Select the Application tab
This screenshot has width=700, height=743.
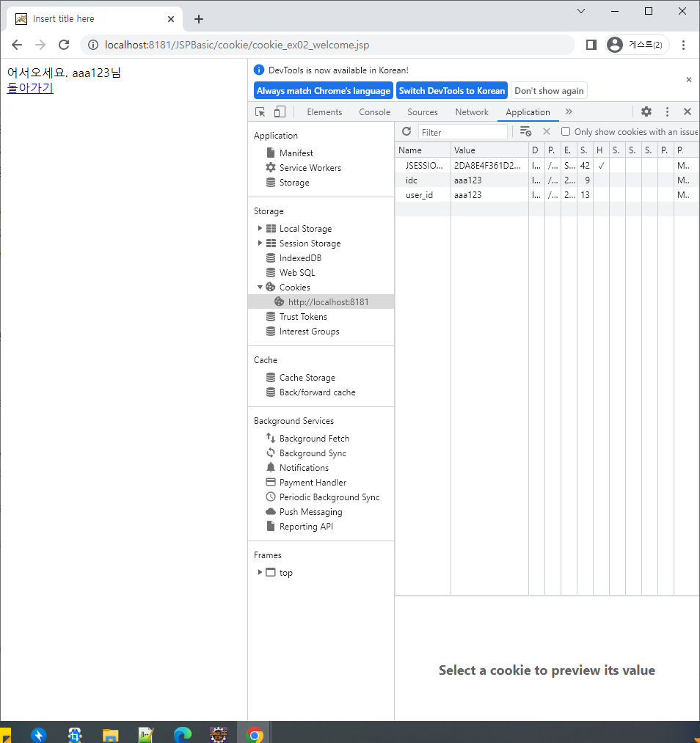click(x=528, y=112)
